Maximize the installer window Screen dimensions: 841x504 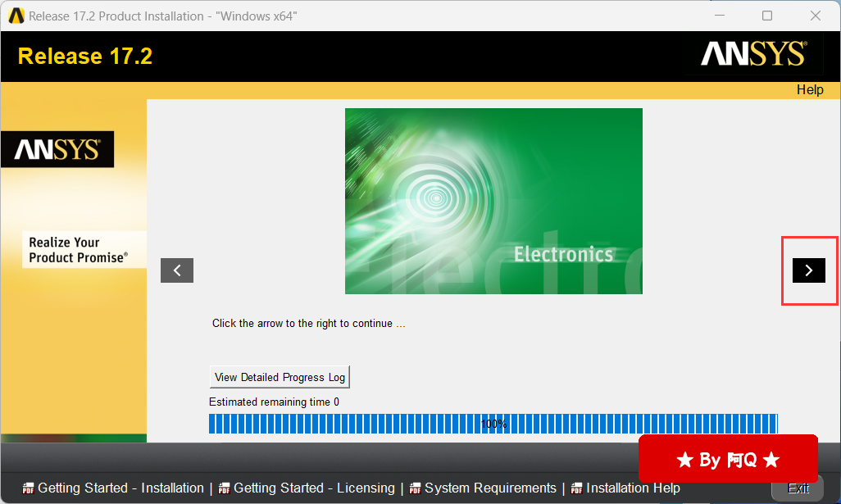click(767, 16)
